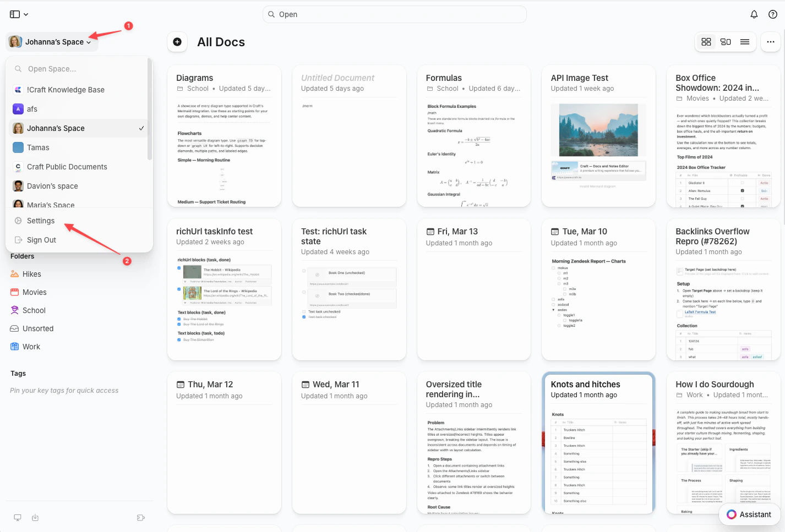The height and width of the screenshot is (532, 785).
Task: Click the Open search field
Action: [394, 14]
